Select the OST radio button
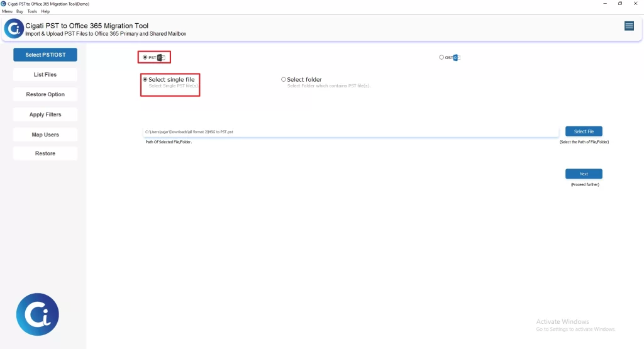 pos(441,57)
